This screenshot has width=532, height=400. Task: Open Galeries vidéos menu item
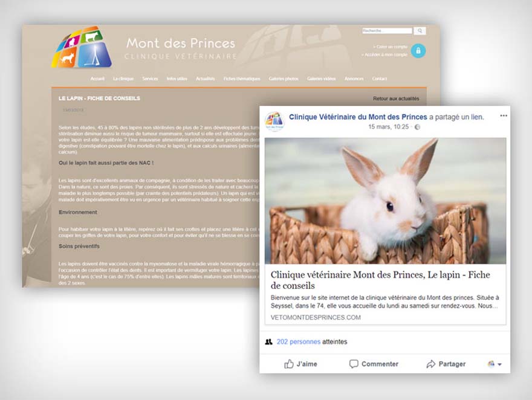point(321,79)
